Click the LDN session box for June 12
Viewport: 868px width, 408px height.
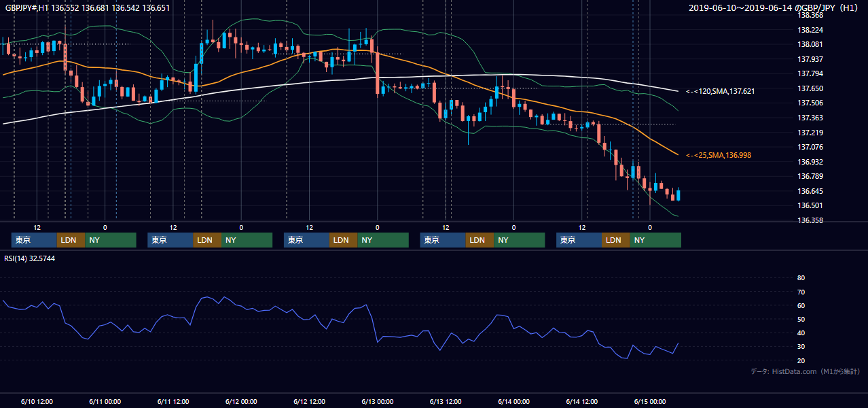[343, 240]
